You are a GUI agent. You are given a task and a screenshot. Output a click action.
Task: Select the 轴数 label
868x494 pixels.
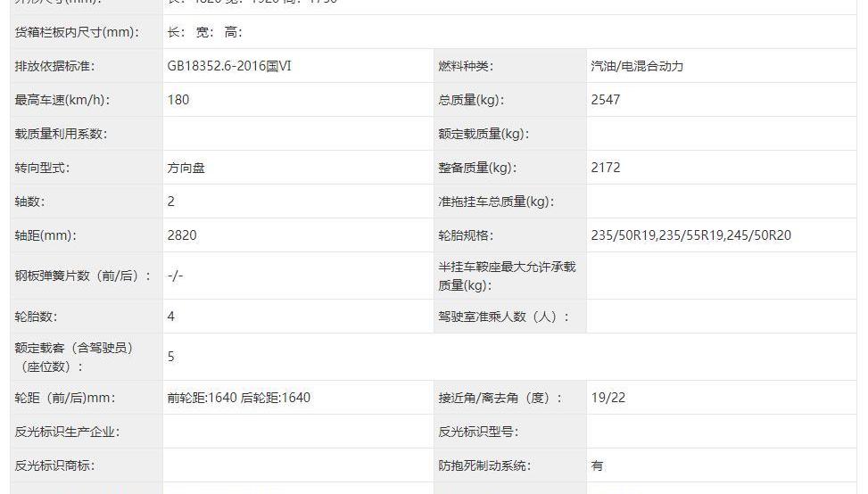click(x=30, y=202)
